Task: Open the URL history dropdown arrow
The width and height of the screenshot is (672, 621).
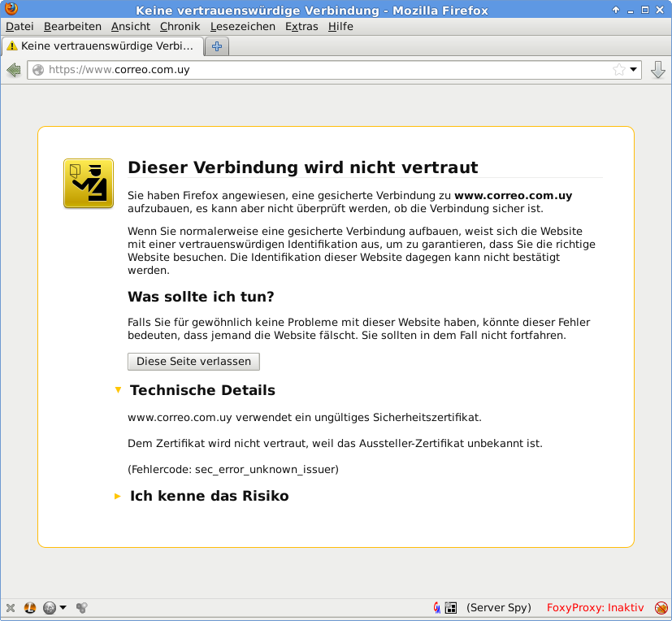Action: (x=634, y=70)
